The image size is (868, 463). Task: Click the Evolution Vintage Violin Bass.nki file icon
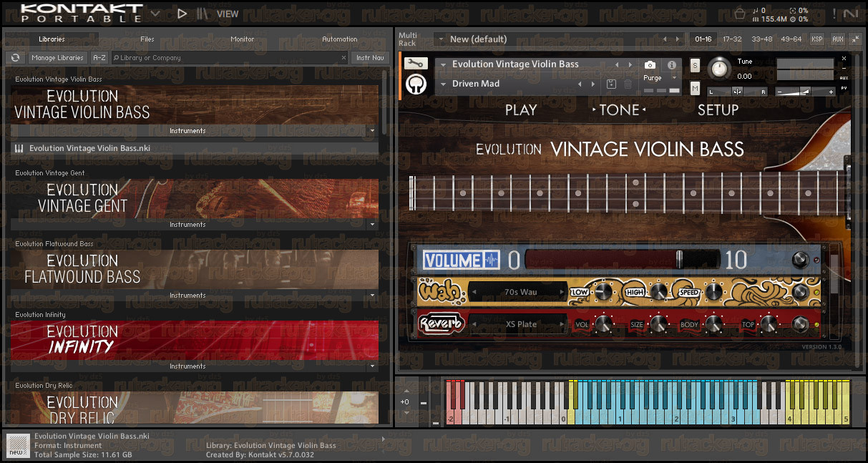point(19,148)
